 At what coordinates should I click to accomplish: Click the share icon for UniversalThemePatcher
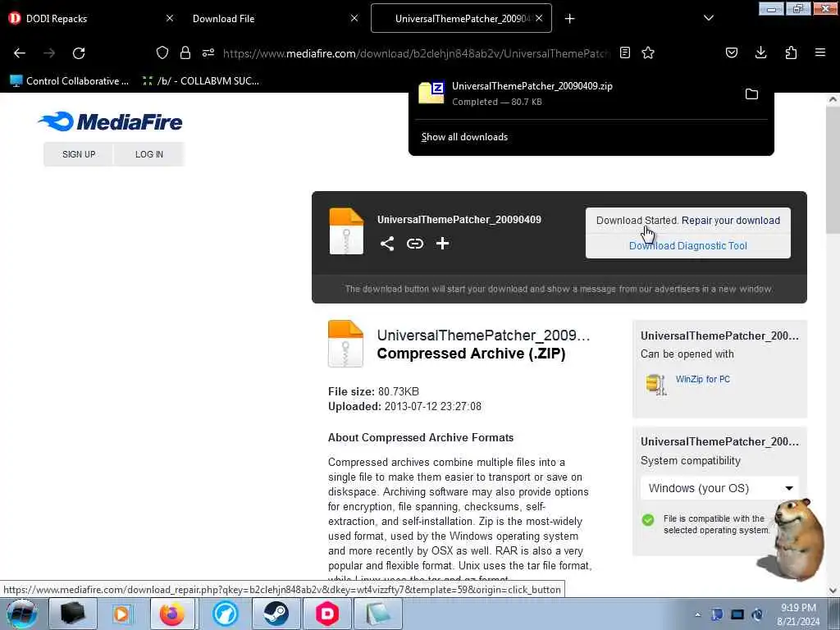click(387, 244)
